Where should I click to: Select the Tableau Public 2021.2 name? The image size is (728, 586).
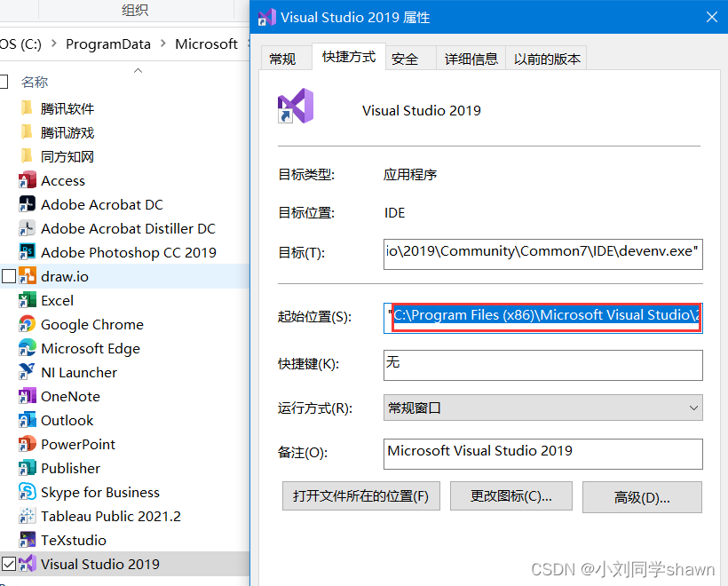click(x=110, y=516)
